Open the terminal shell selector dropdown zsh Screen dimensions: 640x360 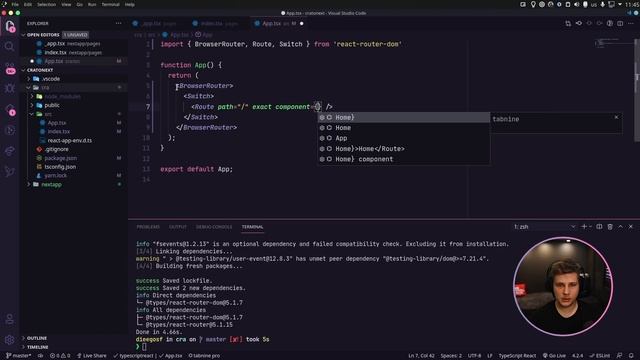[x=544, y=227]
